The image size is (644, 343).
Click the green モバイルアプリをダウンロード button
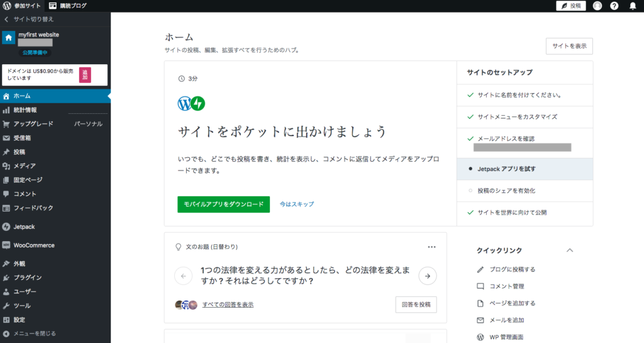click(223, 205)
